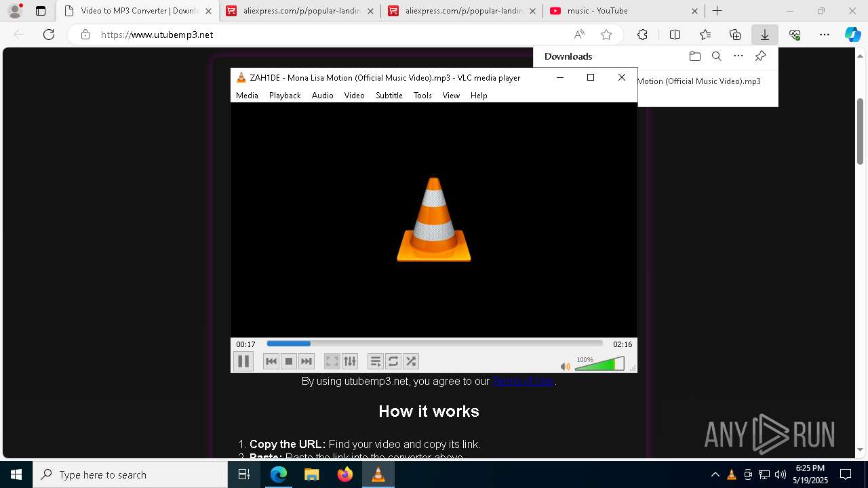Open the downloads folder
868x488 pixels.
[x=694, y=56]
